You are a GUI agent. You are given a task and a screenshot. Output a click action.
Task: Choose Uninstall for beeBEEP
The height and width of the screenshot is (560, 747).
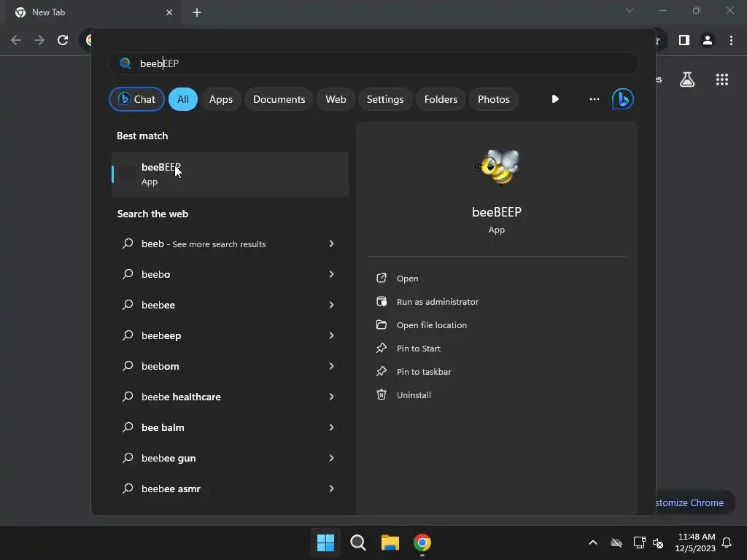(x=414, y=394)
